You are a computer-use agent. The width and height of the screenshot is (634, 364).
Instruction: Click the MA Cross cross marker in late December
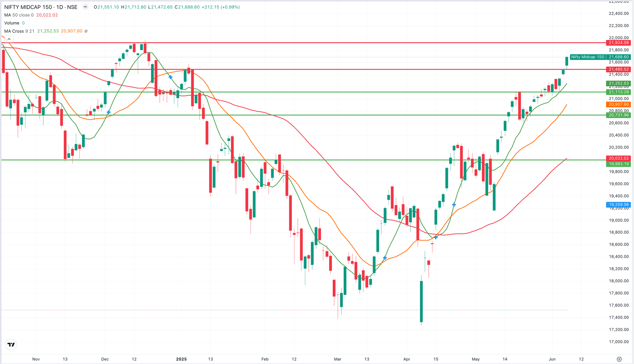pos(171,77)
